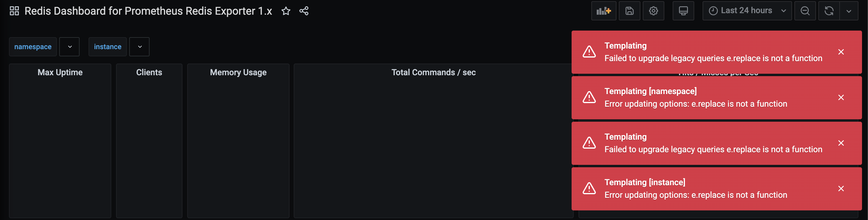Refresh the dashboard now
Image resolution: width=868 pixels, height=220 pixels.
click(x=829, y=11)
